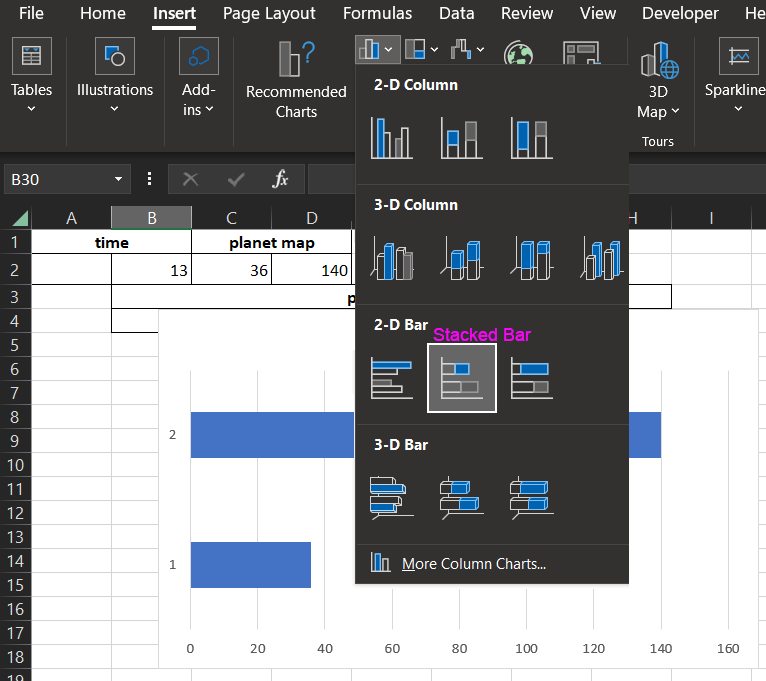Insert a 3-D Clustered Bar chart

point(391,497)
